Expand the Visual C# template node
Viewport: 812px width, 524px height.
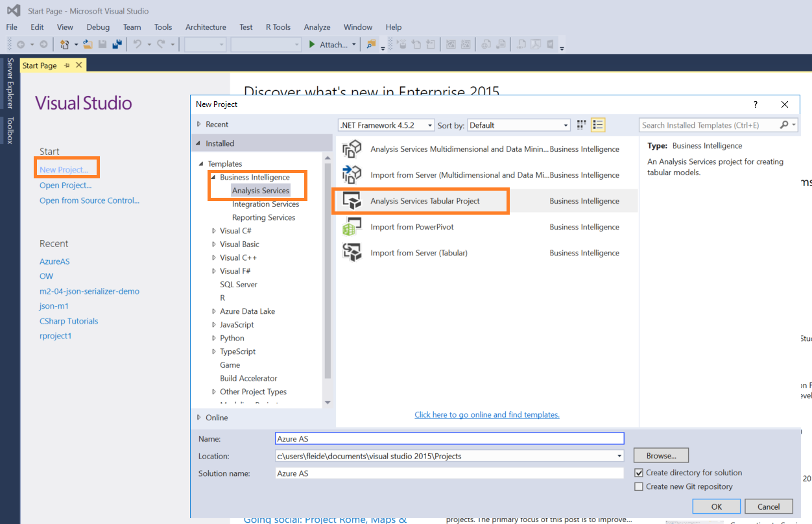(x=214, y=231)
